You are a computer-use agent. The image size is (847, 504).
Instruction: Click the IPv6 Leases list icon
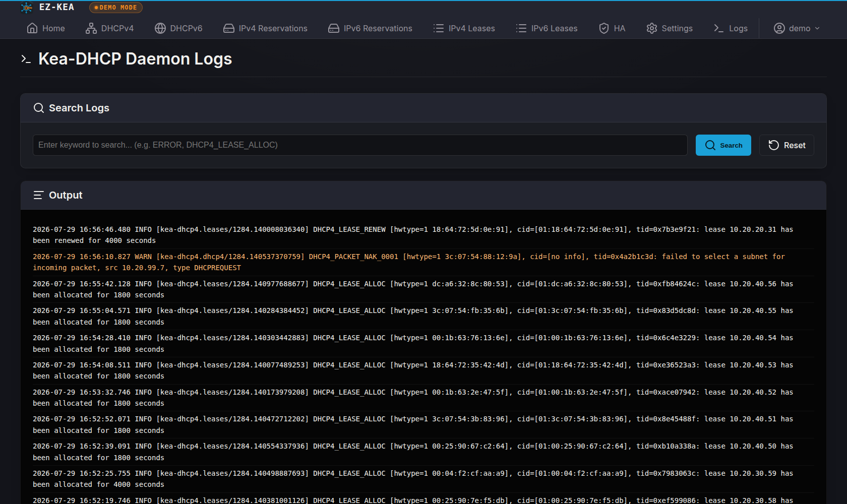pyautogui.click(x=521, y=28)
